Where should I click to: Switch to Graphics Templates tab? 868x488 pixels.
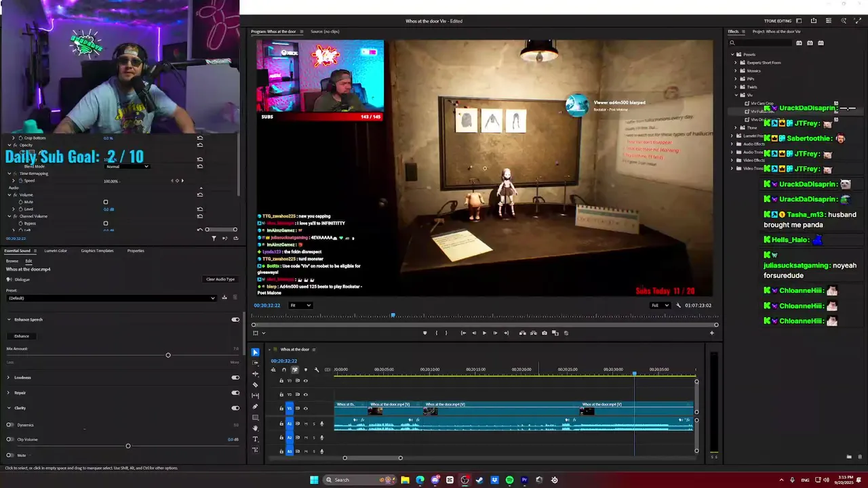[x=97, y=251]
